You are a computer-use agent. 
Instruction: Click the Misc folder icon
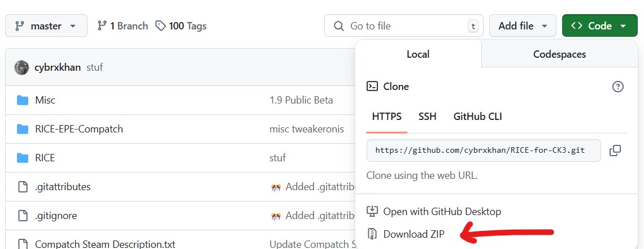pyautogui.click(x=23, y=100)
